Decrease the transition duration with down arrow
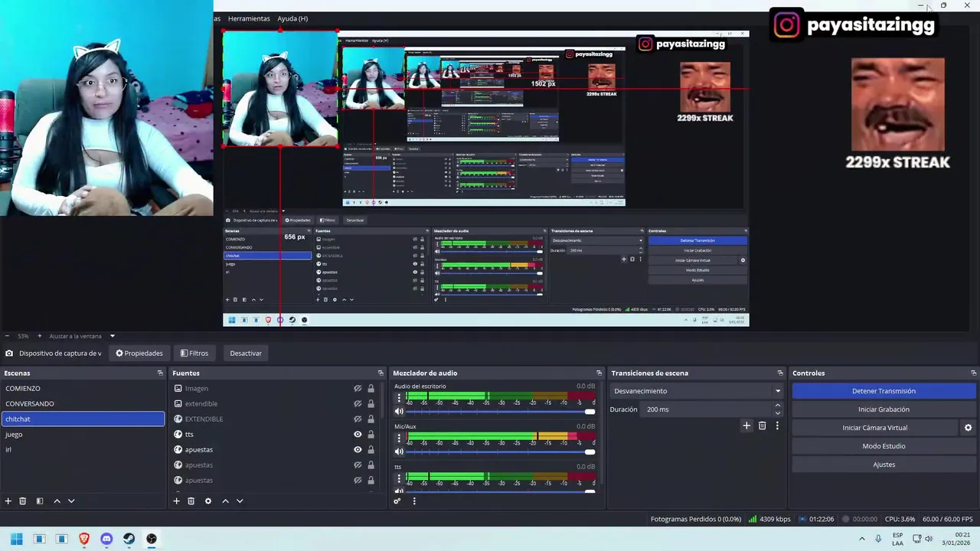Image resolution: width=980 pixels, height=551 pixels. [x=778, y=413]
